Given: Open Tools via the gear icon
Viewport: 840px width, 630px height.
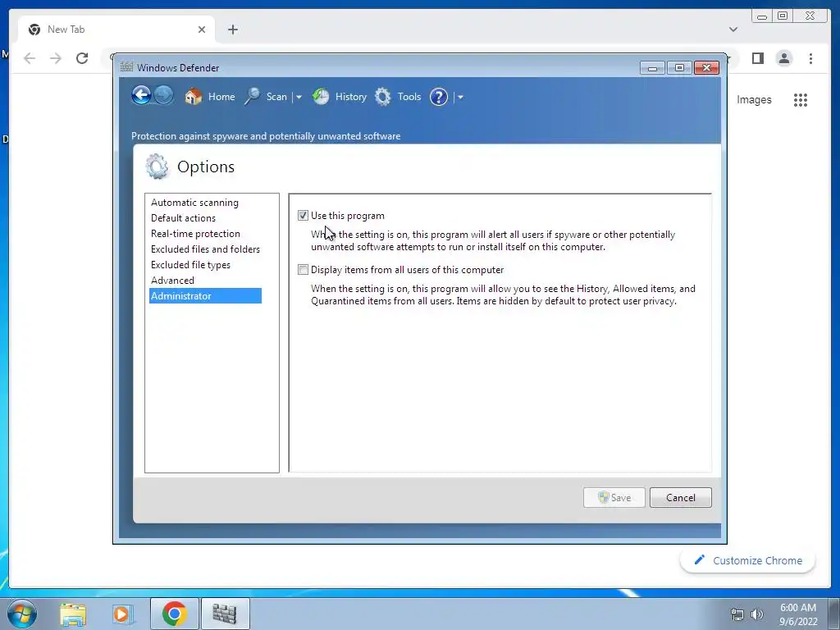Looking at the screenshot, I should click(x=382, y=97).
